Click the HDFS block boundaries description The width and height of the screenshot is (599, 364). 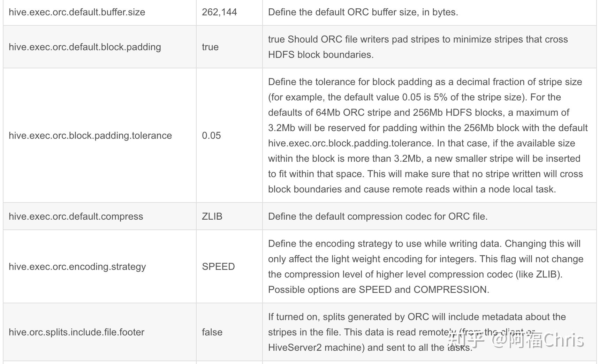[x=418, y=47]
